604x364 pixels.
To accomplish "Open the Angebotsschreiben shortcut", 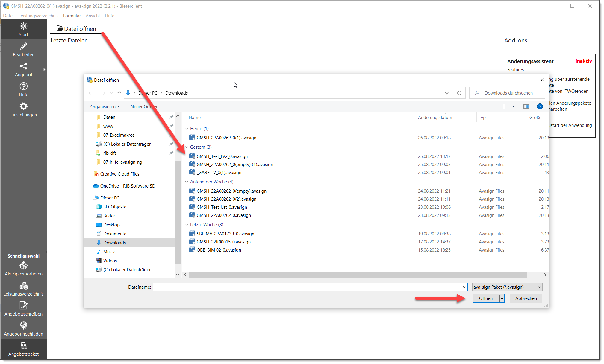I will pyautogui.click(x=23, y=309).
